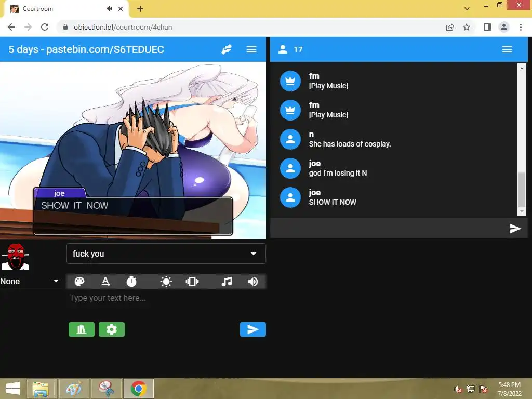Open File Explorer from taskbar
532x399 pixels.
pyautogui.click(x=41, y=389)
